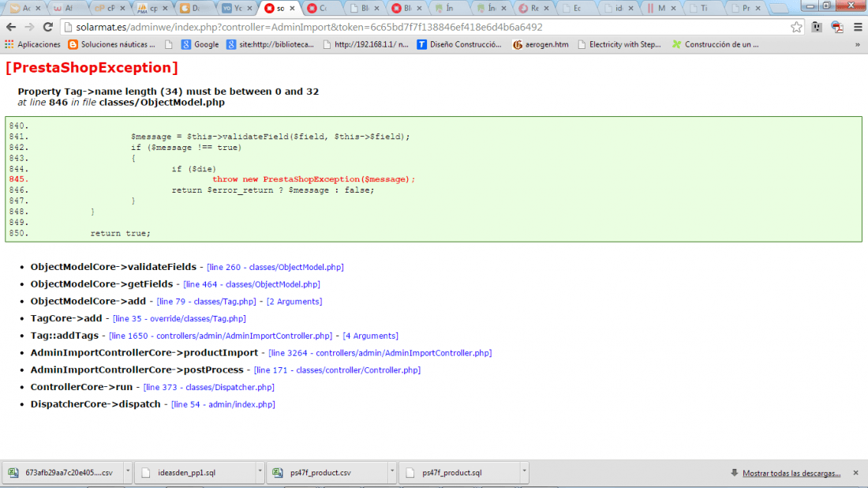
Task: Show hidden bookmarks with the chevron
Action: point(858,44)
